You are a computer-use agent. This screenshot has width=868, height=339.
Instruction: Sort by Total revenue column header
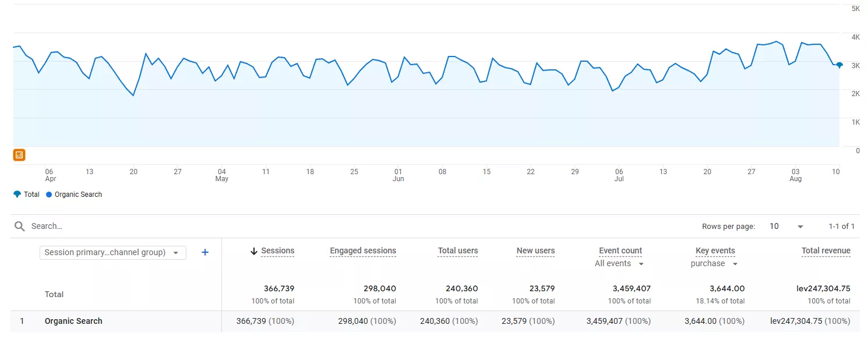pos(825,251)
